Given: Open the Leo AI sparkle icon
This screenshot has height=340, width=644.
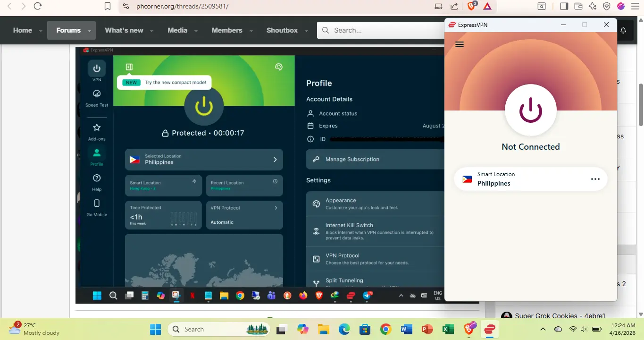Looking at the screenshot, I should coord(593,6).
